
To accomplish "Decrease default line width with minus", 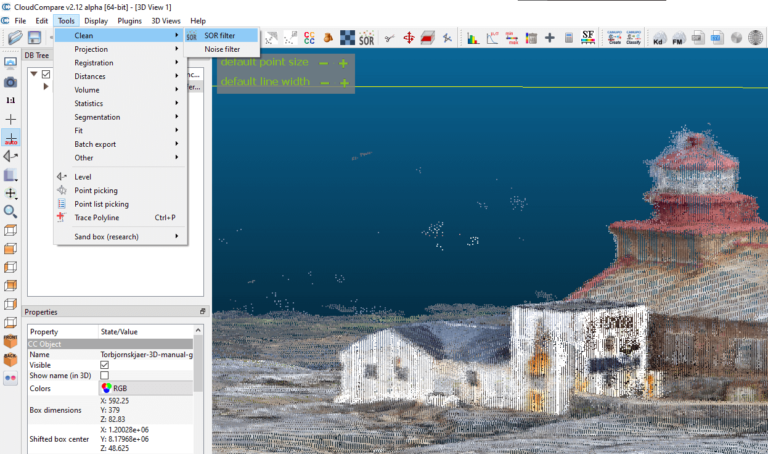I will 325,83.
